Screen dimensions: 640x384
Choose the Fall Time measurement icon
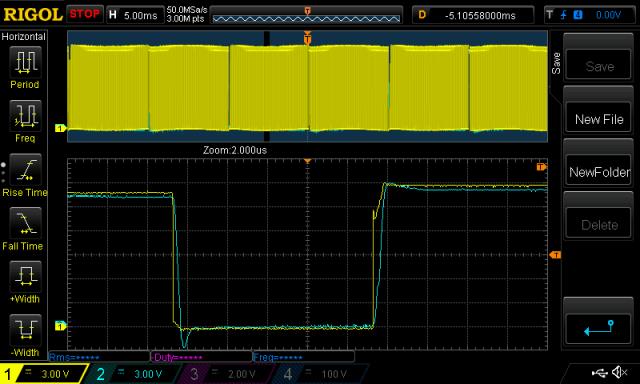tap(25, 223)
